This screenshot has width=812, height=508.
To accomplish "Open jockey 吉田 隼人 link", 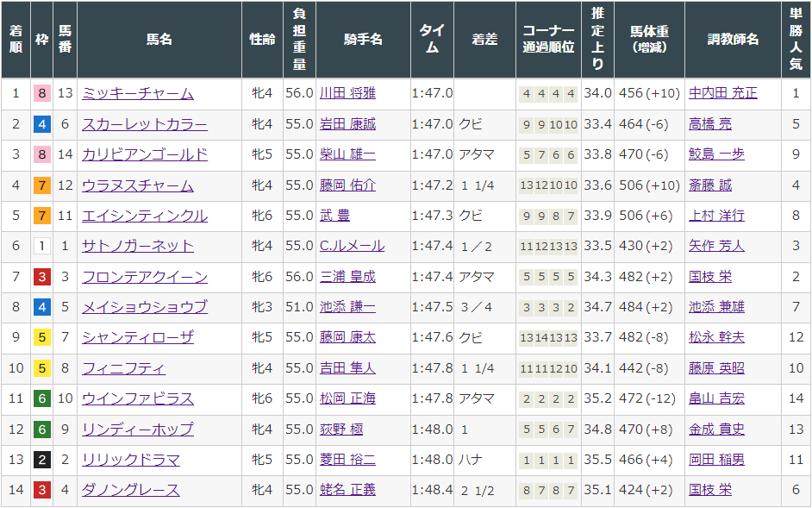I will tap(347, 368).
